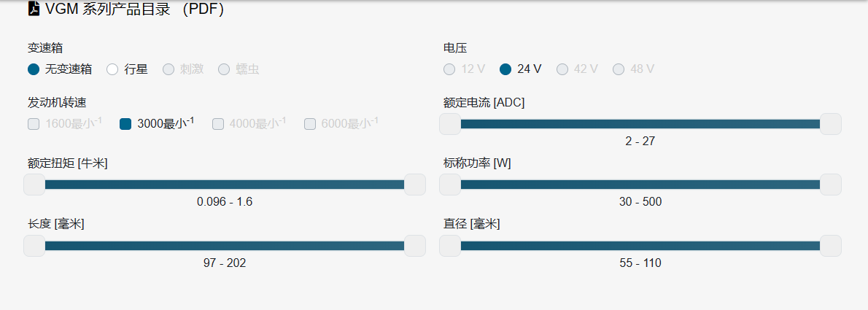Check the 6000最小-1 speed checkbox

[x=310, y=124]
